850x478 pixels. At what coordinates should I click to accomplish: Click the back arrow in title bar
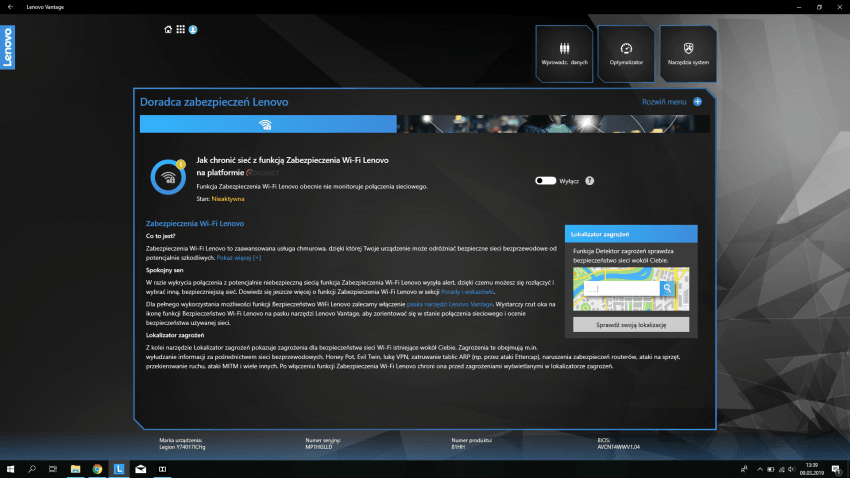(10, 7)
